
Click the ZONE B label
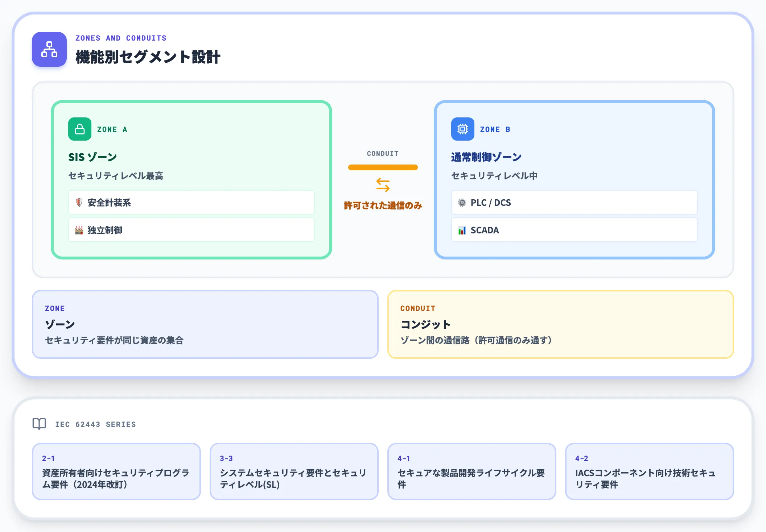click(495, 129)
